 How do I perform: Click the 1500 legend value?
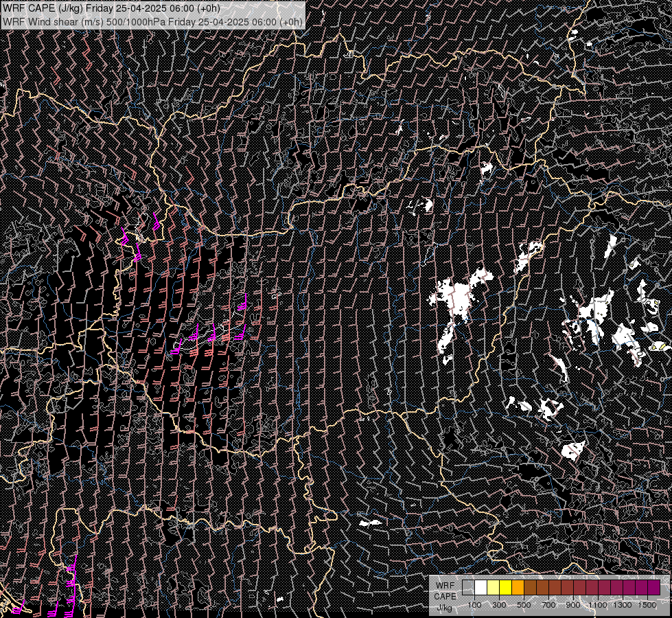point(647,605)
